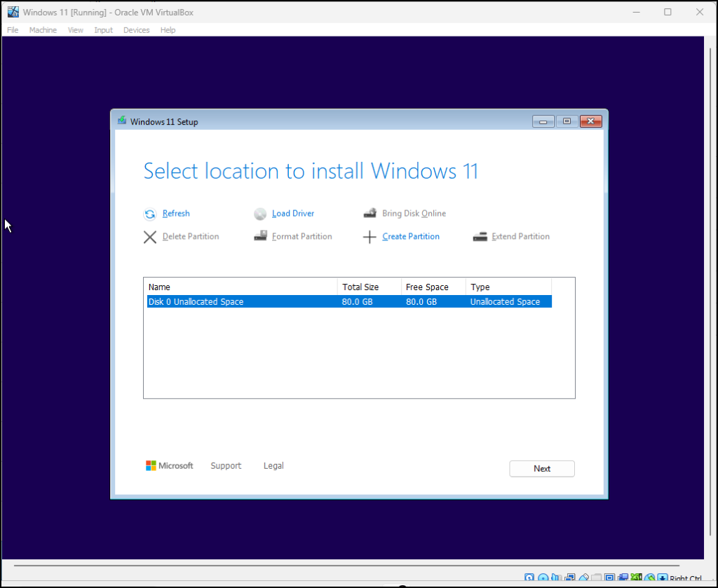Viewport: 718px width, 588px height.
Task: Click the USB devices status icon
Action: [x=584, y=577]
